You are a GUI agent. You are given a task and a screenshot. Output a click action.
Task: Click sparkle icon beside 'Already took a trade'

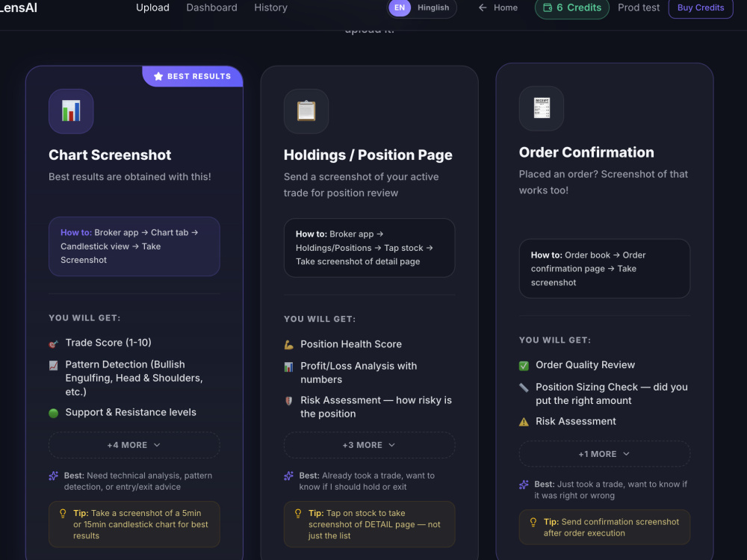click(x=288, y=476)
